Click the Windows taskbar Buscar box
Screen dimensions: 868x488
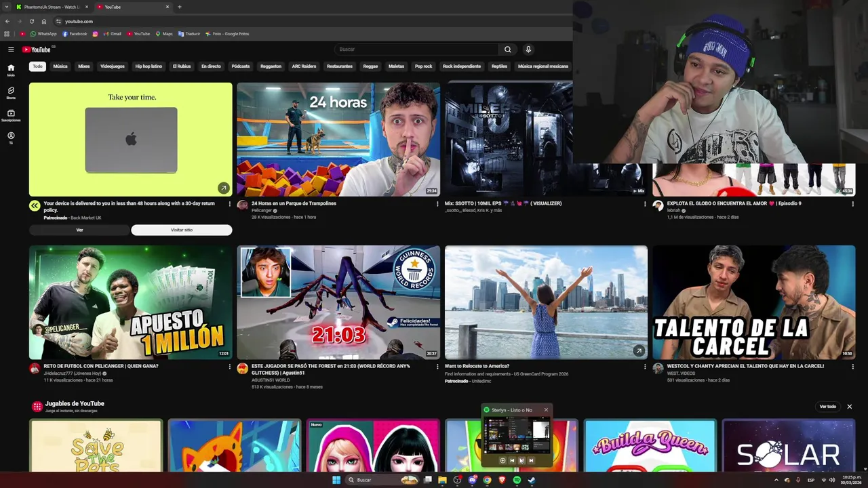click(383, 480)
